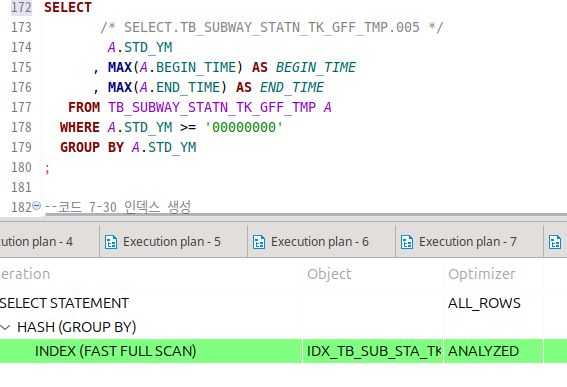Image resolution: width=567 pixels, height=387 pixels.
Task: Switch to Execution plan - 4 tab
Action: (50, 242)
